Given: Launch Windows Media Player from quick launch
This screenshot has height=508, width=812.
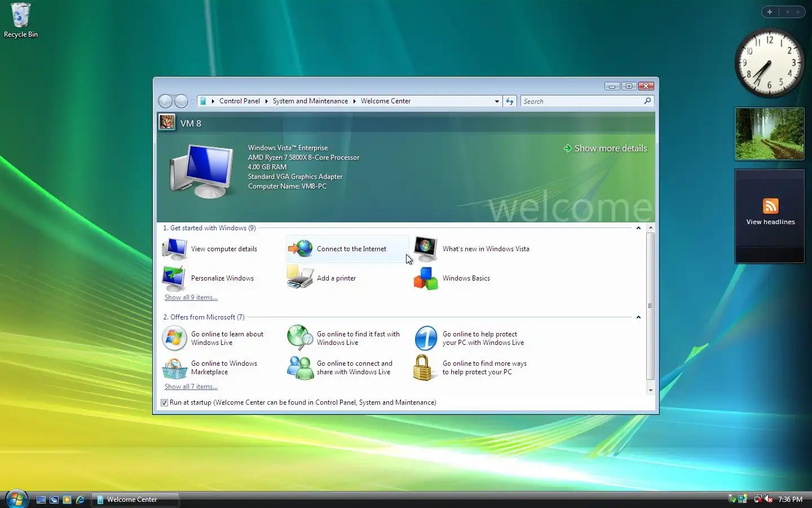Looking at the screenshot, I should (x=67, y=500).
